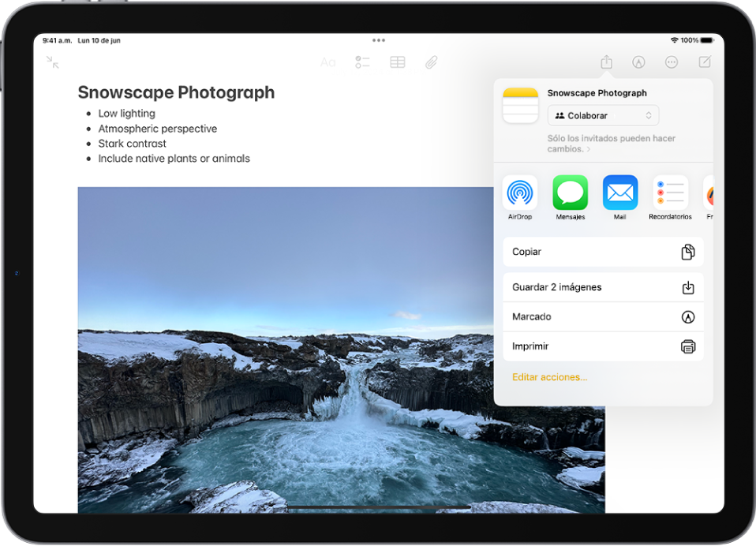This screenshot has width=756, height=546.
Task: Compose a new note
Action: 704,62
